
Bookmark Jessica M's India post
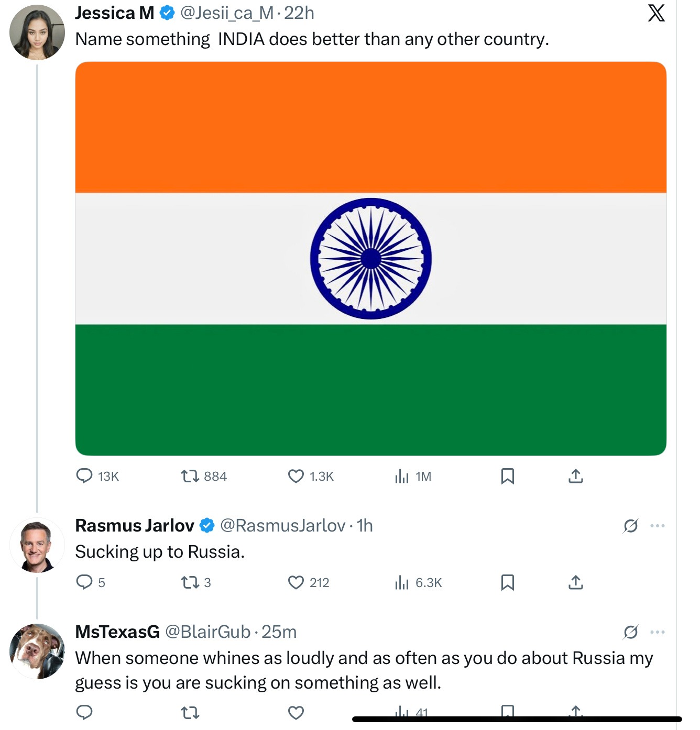[x=507, y=476]
